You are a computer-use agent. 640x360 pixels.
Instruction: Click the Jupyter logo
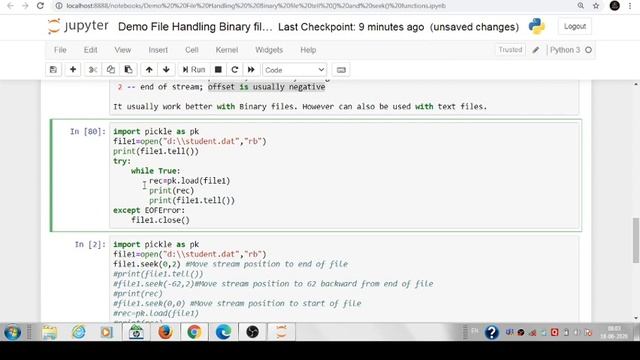pyautogui.click(x=78, y=27)
